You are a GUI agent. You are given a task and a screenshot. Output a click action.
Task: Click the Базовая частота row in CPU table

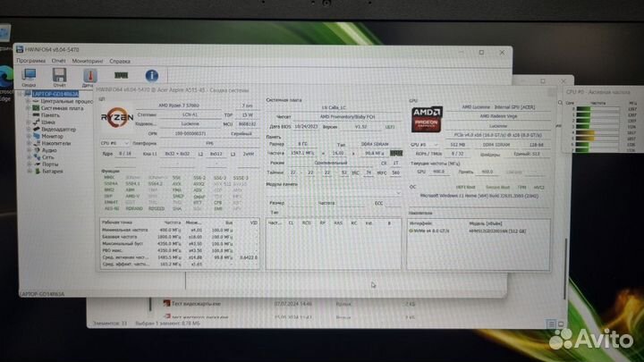180,237
